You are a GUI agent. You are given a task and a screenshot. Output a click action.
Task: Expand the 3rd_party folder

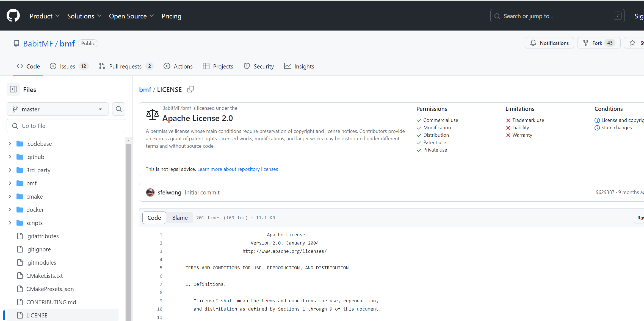pyautogui.click(x=10, y=170)
